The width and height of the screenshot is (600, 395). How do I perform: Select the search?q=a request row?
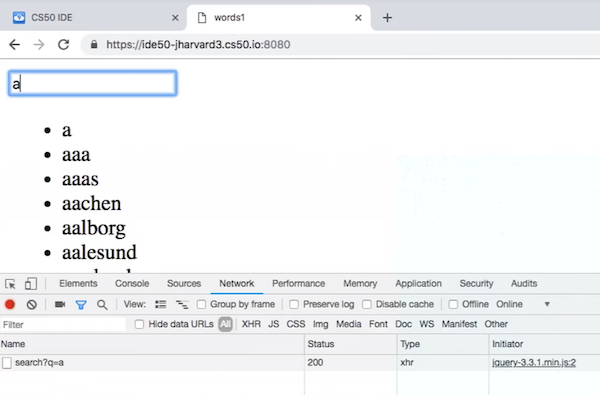click(300, 362)
